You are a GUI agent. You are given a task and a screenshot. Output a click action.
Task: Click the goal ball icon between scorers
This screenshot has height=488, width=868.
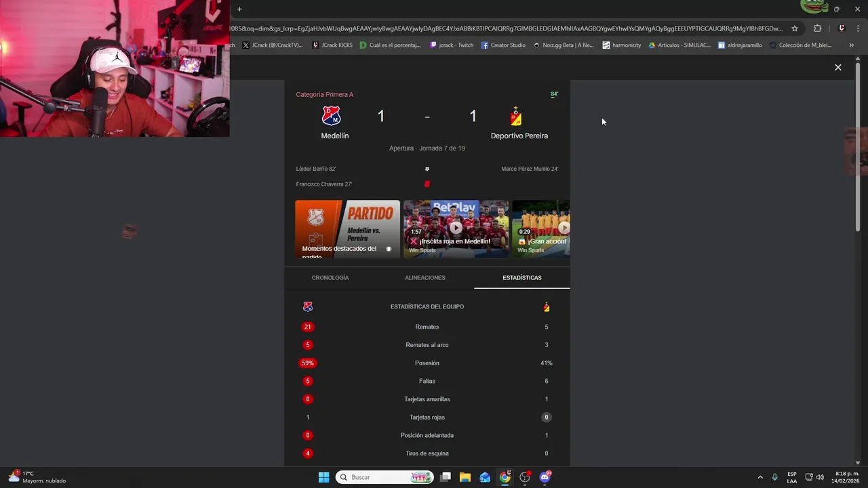(427, 169)
